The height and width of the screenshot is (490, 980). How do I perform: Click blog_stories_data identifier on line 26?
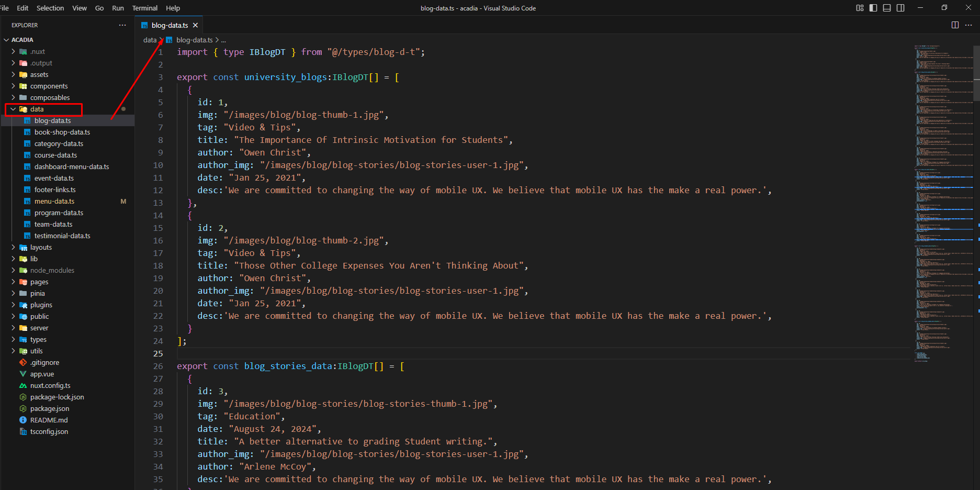coord(288,366)
